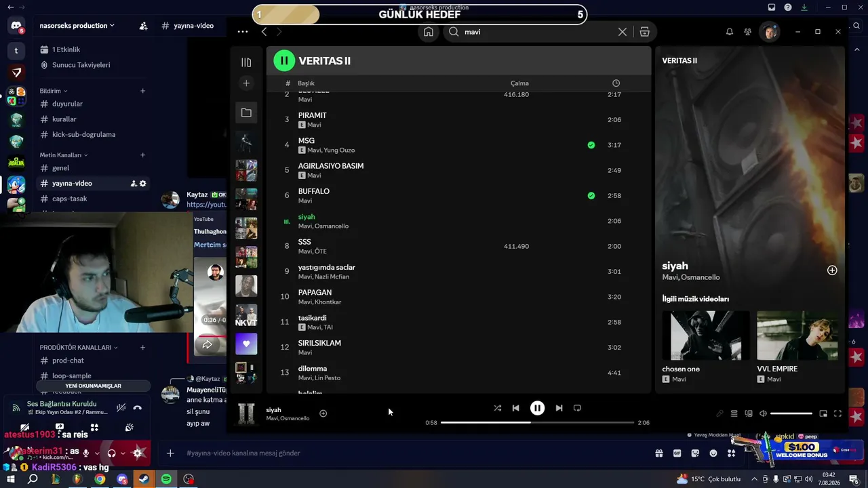Play the track PIRAMIT
Image resolution: width=868 pixels, height=488 pixels.
458,119
